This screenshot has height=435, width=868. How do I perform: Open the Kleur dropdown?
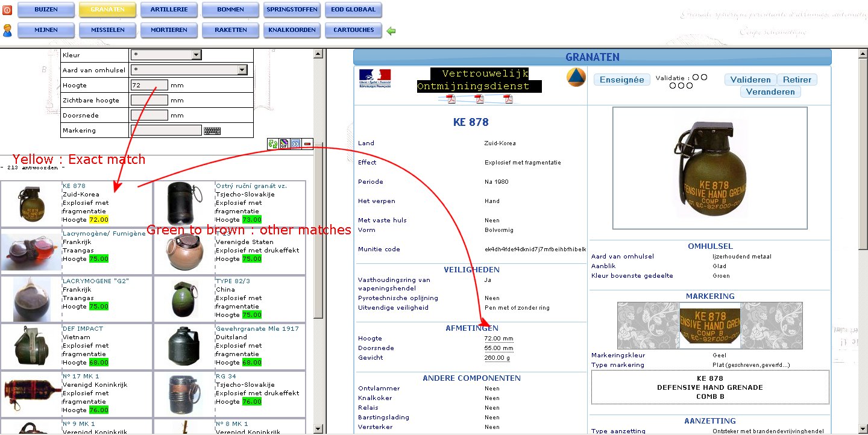coord(166,55)
